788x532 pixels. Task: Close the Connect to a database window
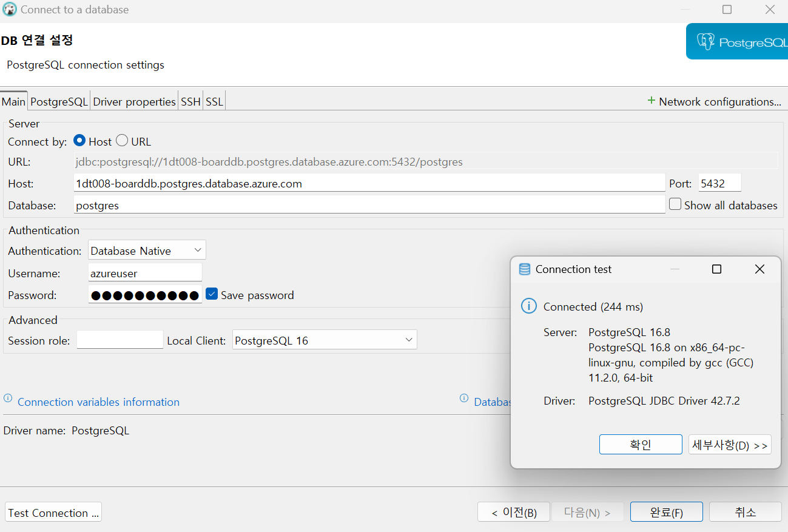[x=770, y=9]
